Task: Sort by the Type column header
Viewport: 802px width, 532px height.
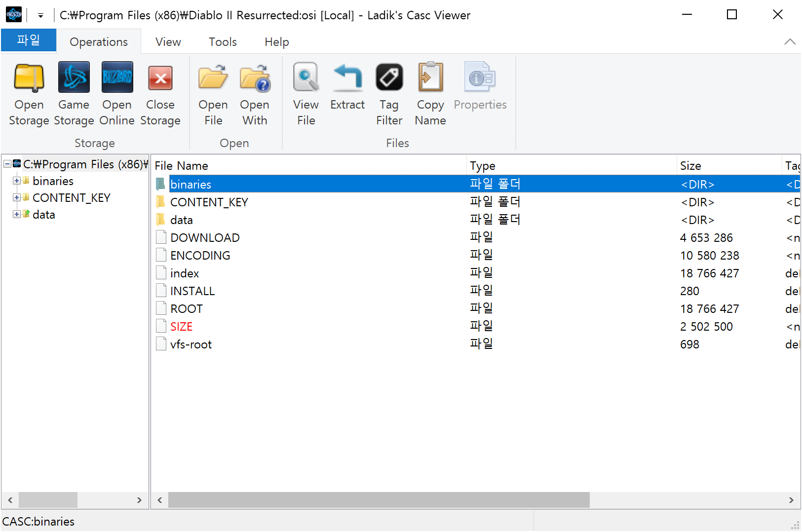Action: tap(572, 166)
